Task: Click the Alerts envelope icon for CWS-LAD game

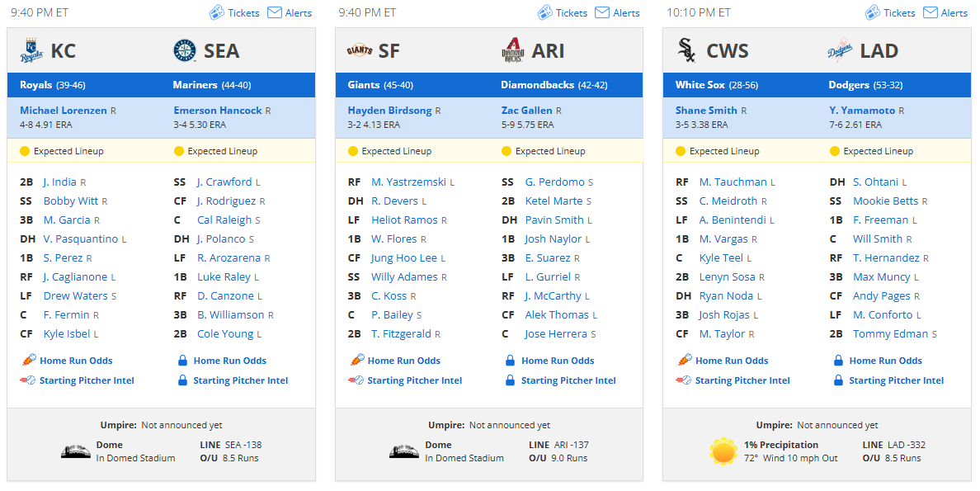Action: 930,12
